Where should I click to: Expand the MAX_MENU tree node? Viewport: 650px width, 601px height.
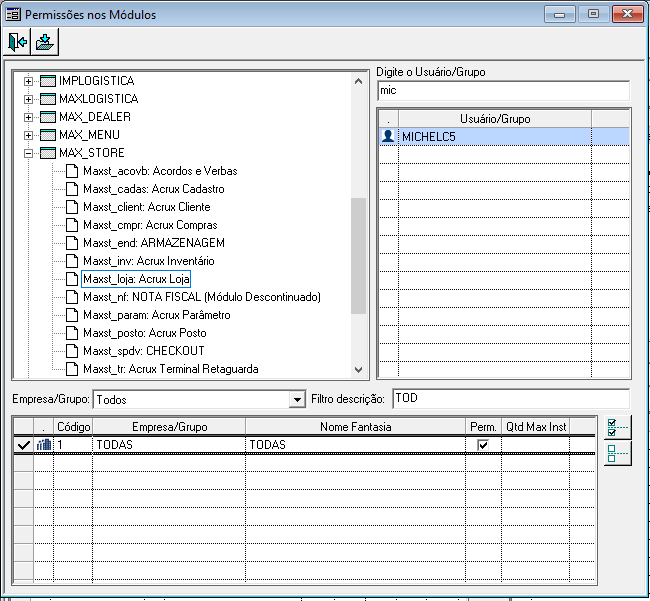point(28,135)
